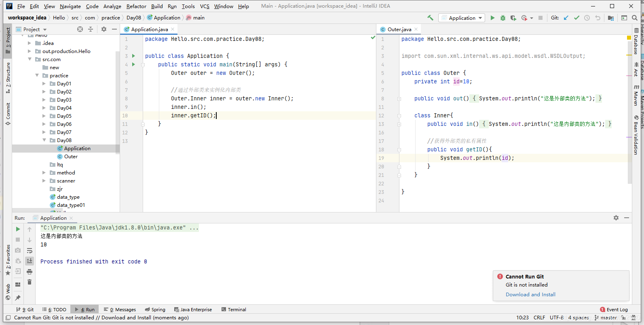The width and height of the screenshot is (644, 325).
Task: Pin the Run tab
Action: 18,298
